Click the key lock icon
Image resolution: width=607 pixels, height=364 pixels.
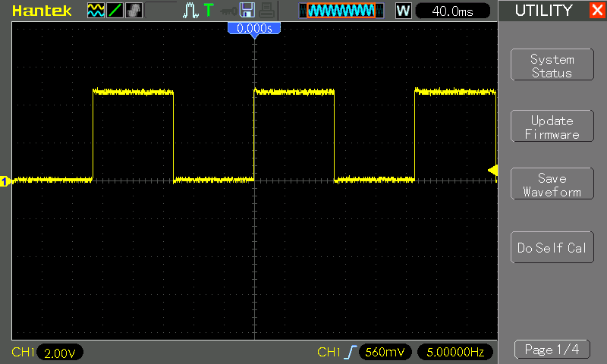[x=228, y=11]
